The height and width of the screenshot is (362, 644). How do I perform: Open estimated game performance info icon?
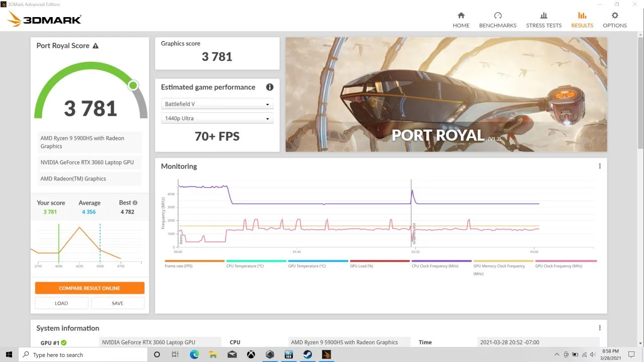270,87
